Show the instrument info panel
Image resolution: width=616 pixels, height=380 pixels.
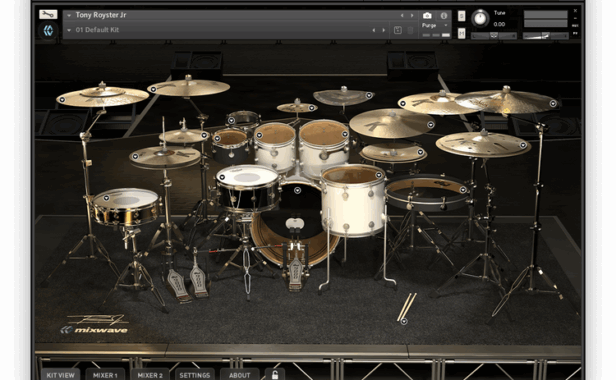click(444, 16)
